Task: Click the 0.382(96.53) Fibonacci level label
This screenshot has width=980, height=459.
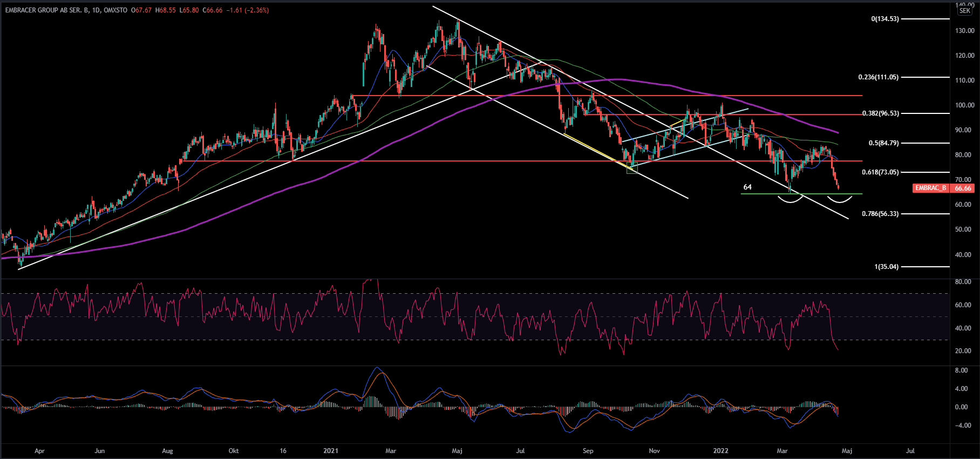Action: [x=880, y=113]
